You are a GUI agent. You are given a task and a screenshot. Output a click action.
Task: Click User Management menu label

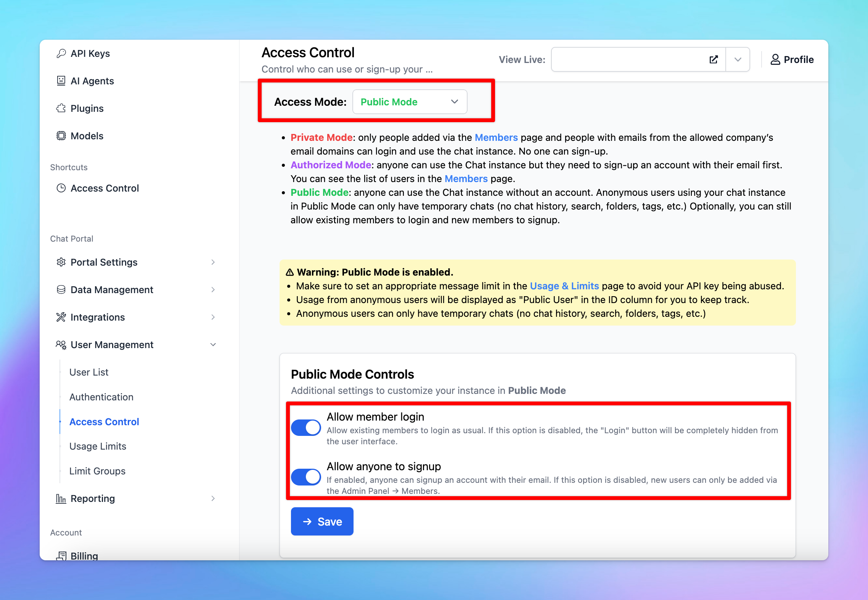click(112, 345)
